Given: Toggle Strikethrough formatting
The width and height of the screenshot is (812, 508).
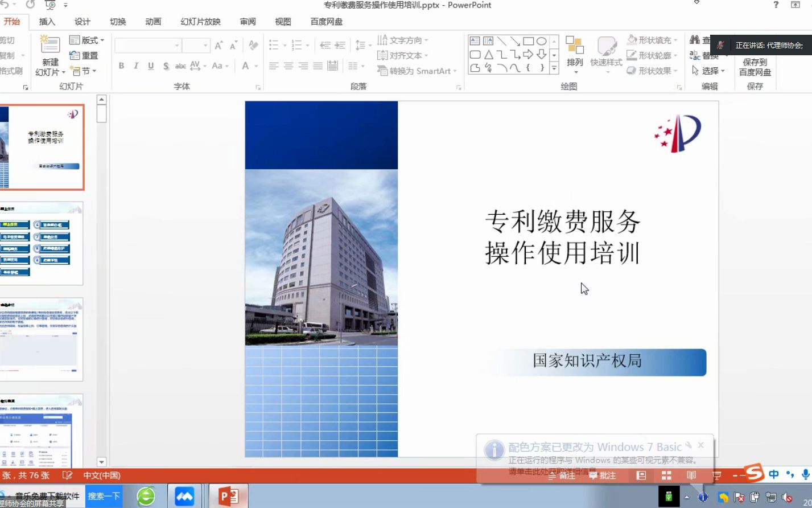Looking at the screenshot, I should [180, 66].
